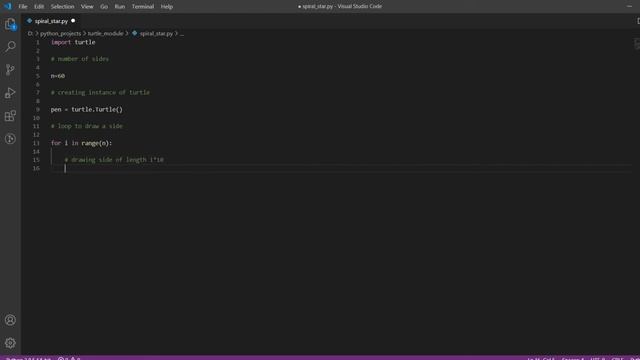Screen dimensions: 640x360
Task: Open the Terminal menu
Action: pyautogui.click(x=143, y=7)
